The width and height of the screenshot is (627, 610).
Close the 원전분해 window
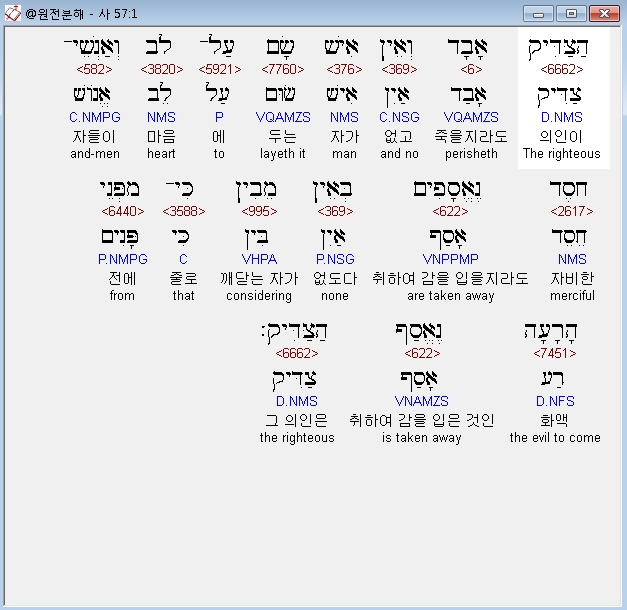605,14
